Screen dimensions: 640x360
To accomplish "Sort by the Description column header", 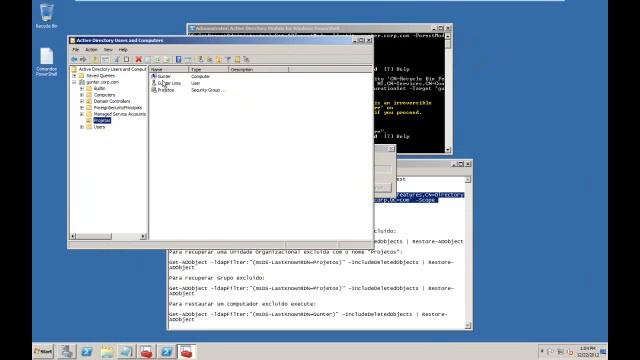I will (x=259, y=70).
